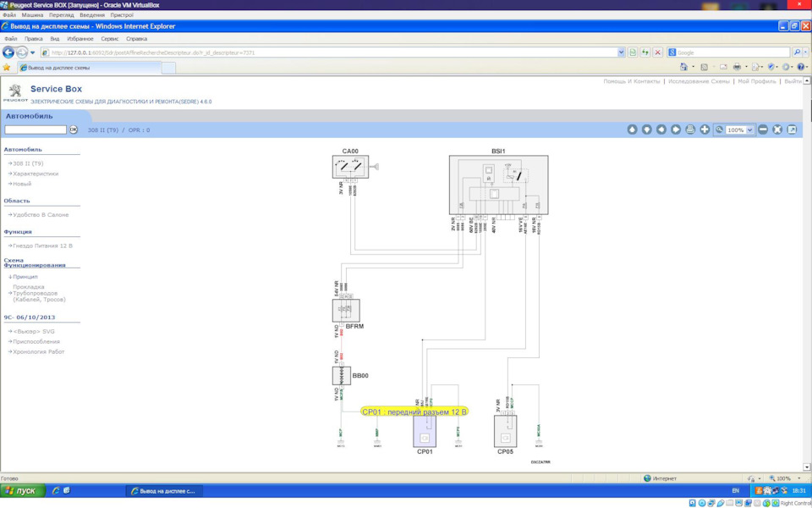Open the search provider dropdown arrow
The width and height of the screenshot is (812, 508).
pyautogui.click(x=806, y=52)
